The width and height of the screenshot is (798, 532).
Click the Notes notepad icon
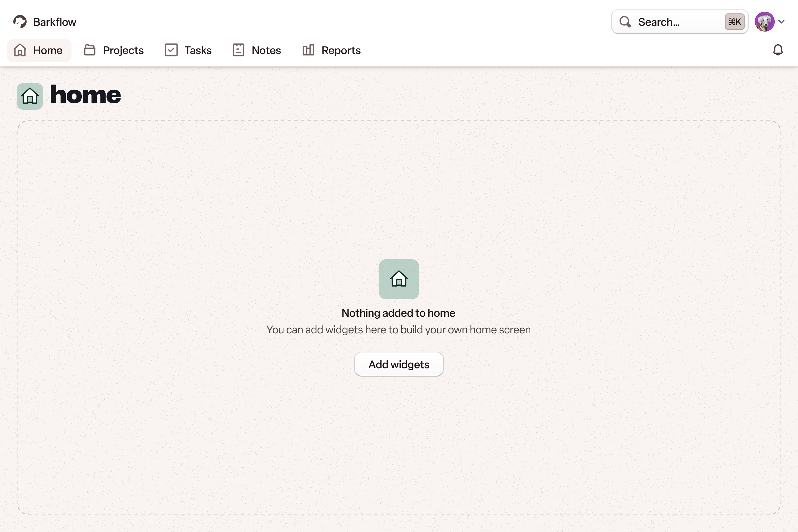pyautogui.click(x=239, y=50)
